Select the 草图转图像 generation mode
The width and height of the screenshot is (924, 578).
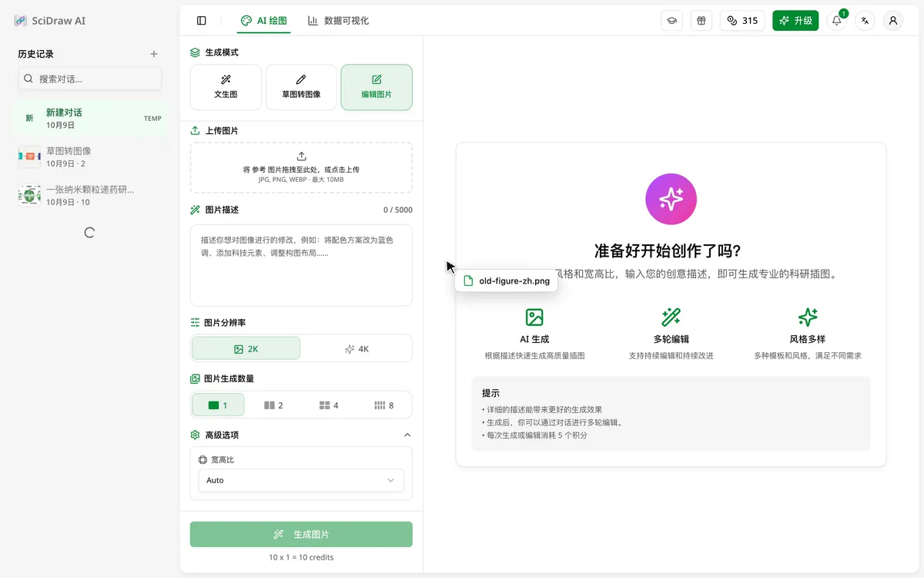coord(301,87)
